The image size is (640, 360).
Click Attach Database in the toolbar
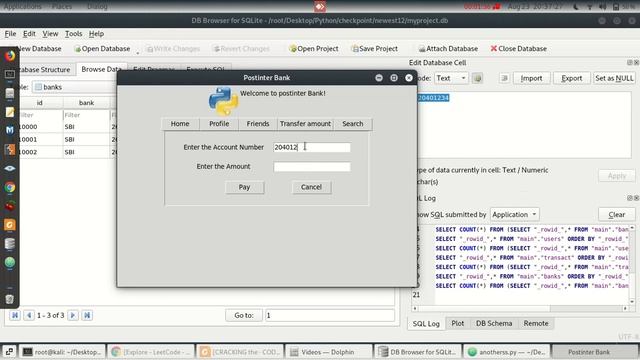(448, 49)
